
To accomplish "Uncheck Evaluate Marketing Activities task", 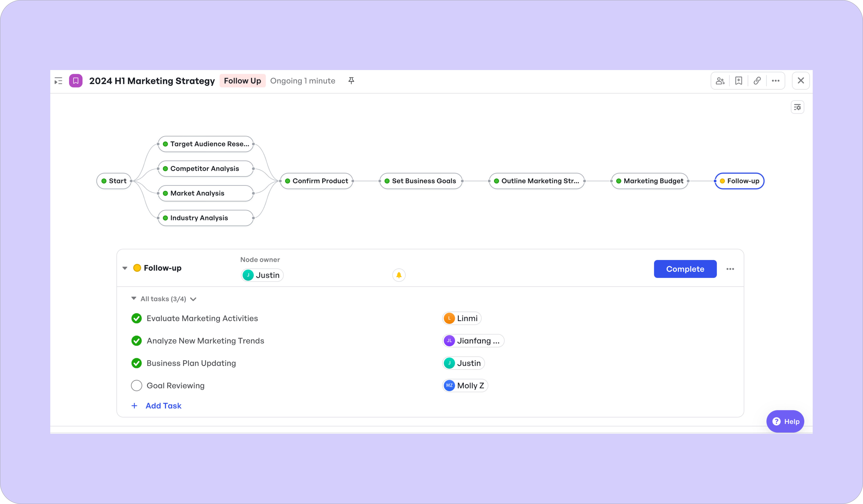I will point(137,318).
